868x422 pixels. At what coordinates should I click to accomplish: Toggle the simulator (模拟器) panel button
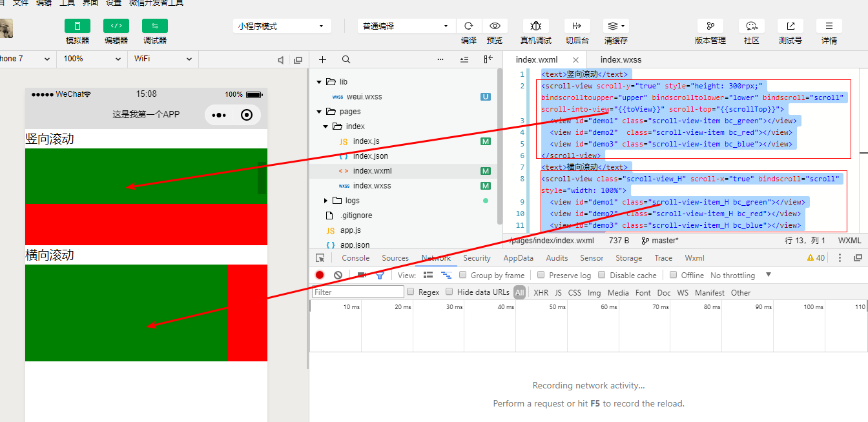click(x=77, y=26)
